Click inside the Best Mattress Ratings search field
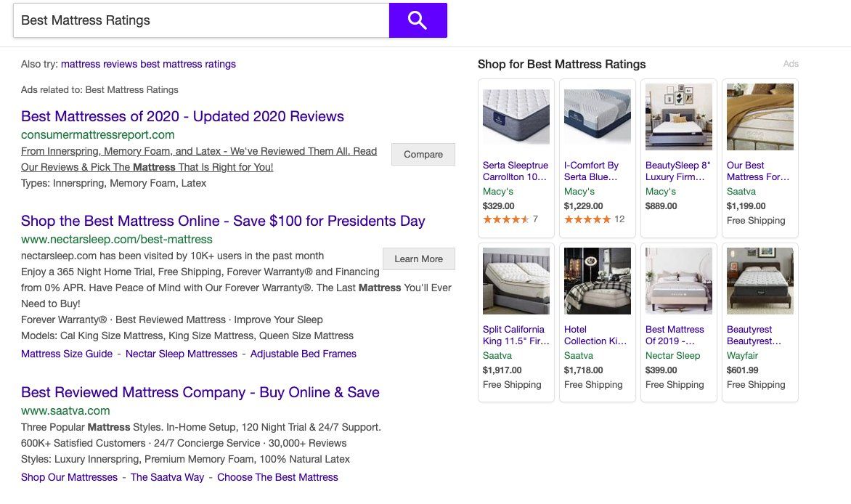Viewport: 851px width, 504px height. tap(201, 20)
